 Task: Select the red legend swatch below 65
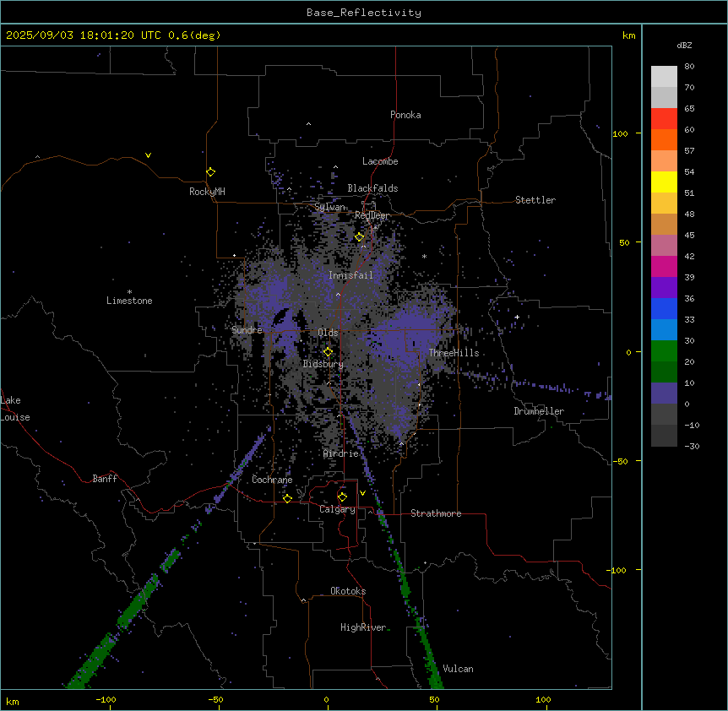(x=664, y=118)
